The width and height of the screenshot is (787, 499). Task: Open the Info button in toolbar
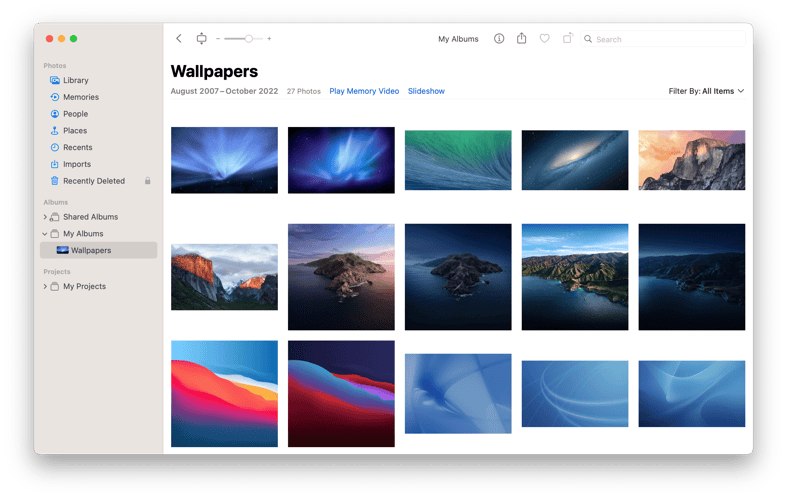pyautogui.click(x=499, y=39)
